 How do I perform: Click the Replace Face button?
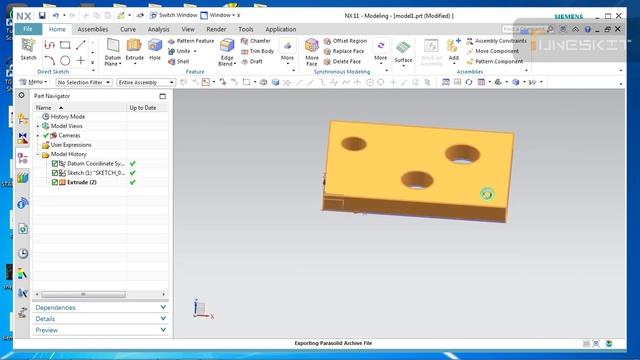[344, 51]
